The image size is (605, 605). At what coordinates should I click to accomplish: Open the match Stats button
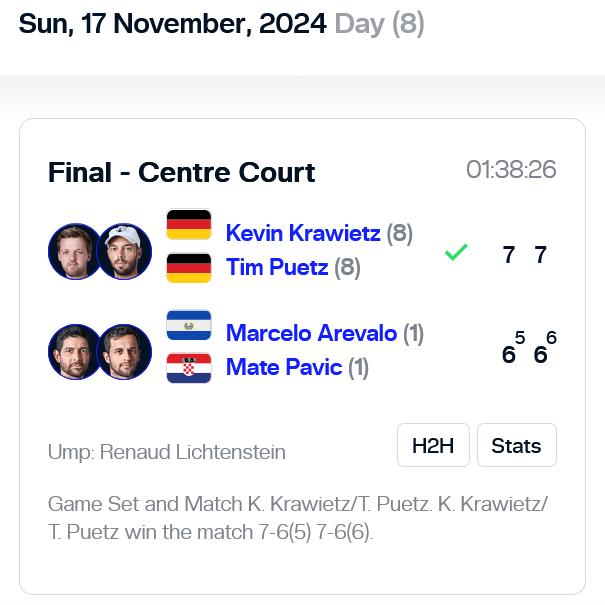(517, 445)
